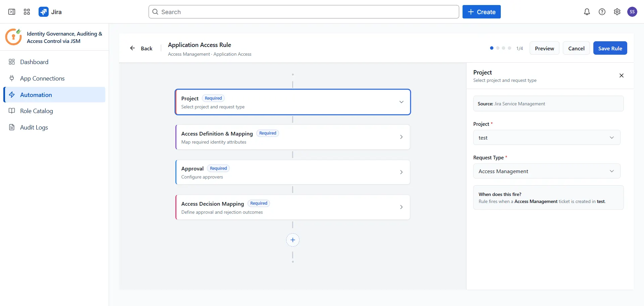The image size is (644, 306).
Task: Click the When does this fire? info box
Action: click(548, 198)
